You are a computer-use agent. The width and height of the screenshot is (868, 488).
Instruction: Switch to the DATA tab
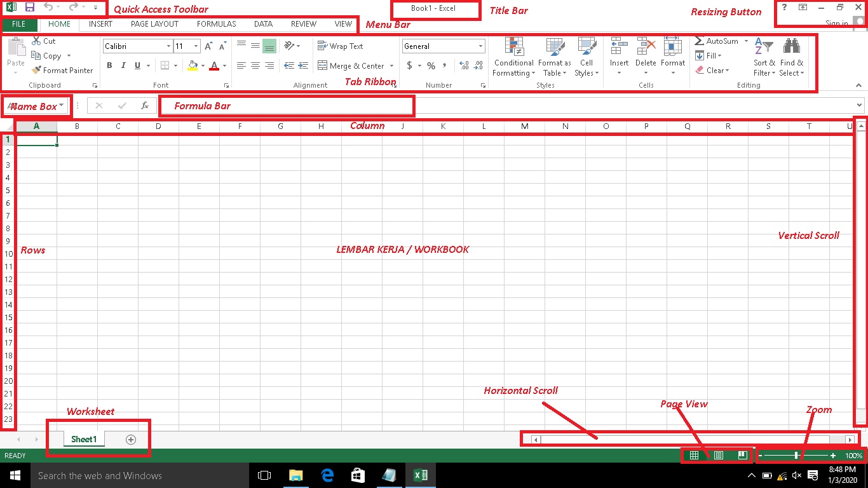[x=263, y=24]
